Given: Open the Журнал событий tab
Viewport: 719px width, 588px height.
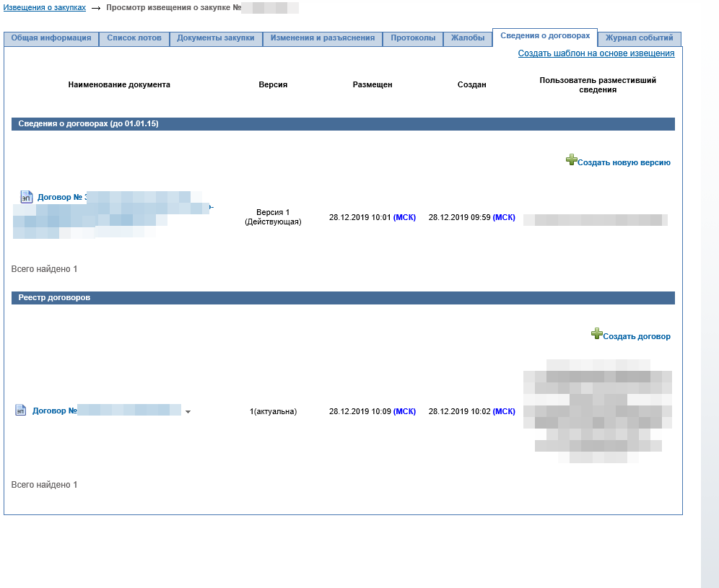Looking at the screenshot, I should (639, 38).
